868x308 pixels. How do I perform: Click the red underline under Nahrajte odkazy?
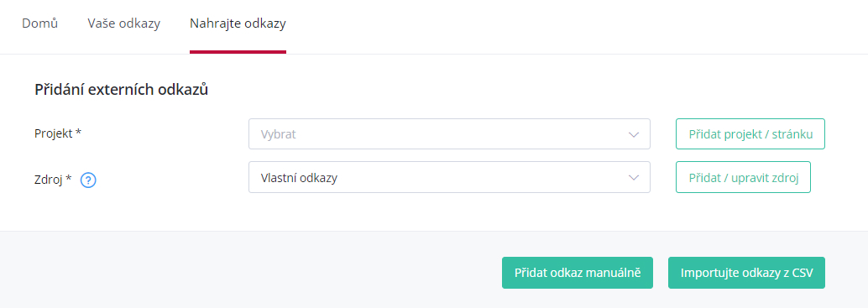coord(238,52)
